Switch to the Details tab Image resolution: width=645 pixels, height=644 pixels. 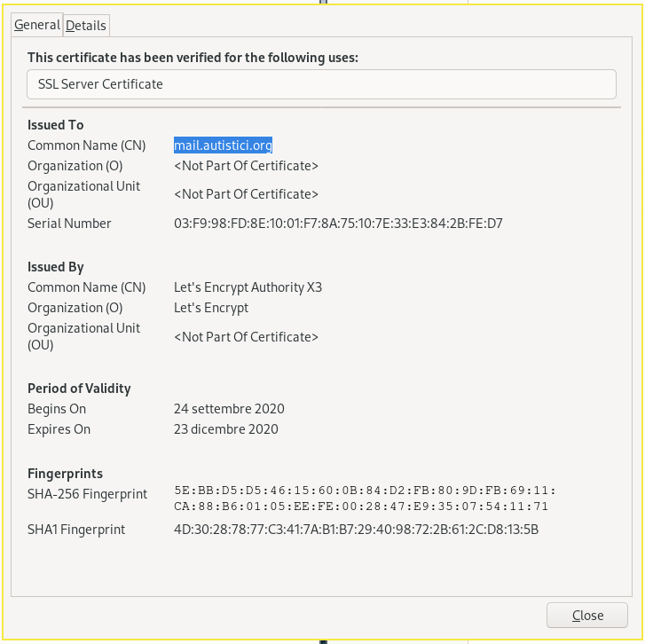[x=86, y=26]
